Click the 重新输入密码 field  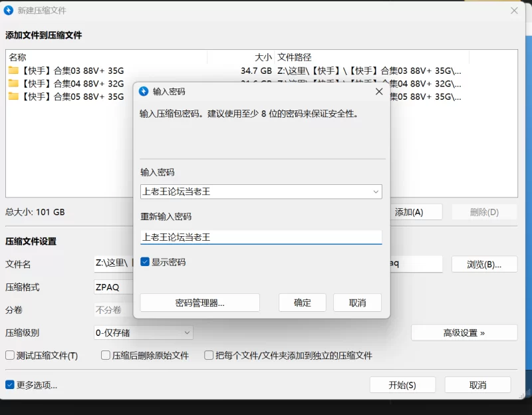261,237
